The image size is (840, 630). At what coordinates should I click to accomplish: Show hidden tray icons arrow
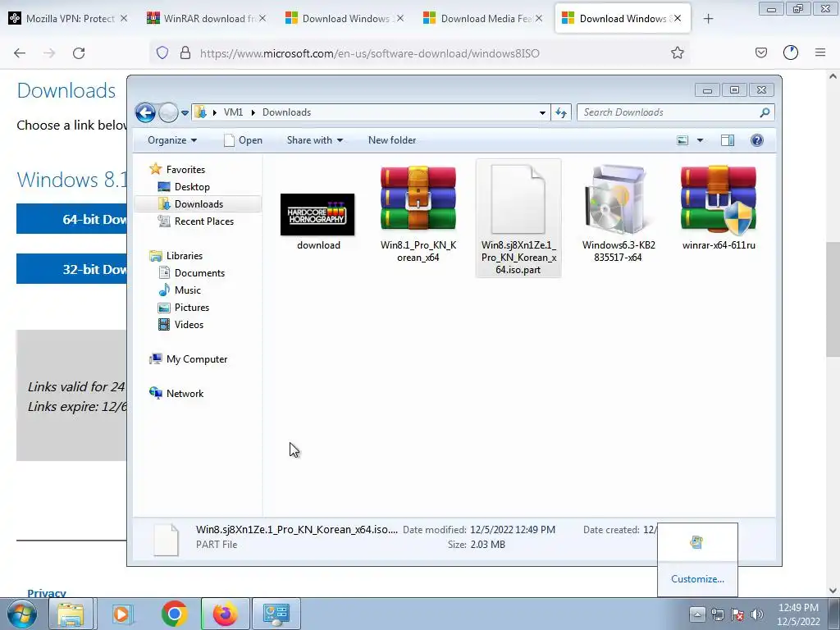[697, 614]
